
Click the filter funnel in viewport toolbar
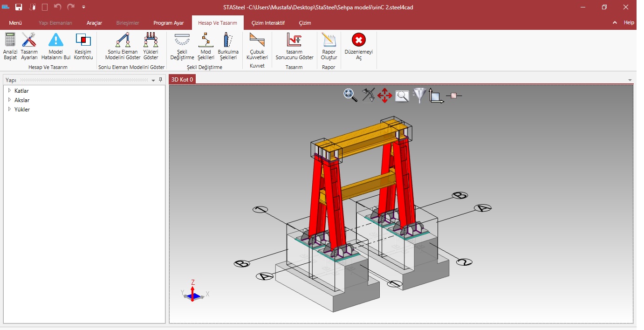click(419, 96)
